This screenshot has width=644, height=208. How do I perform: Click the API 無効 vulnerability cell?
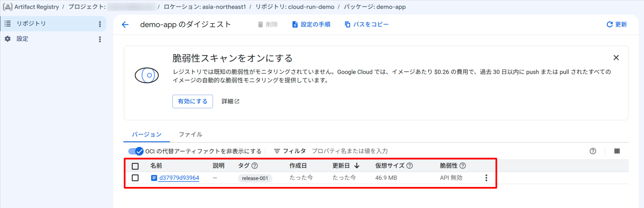pos(451,178)
